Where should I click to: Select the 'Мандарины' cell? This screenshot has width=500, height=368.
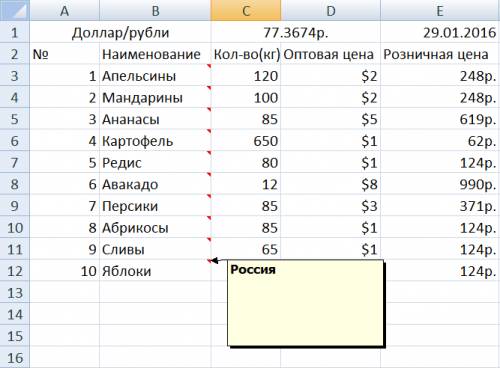pyautogui.click(x=155, y=97)
